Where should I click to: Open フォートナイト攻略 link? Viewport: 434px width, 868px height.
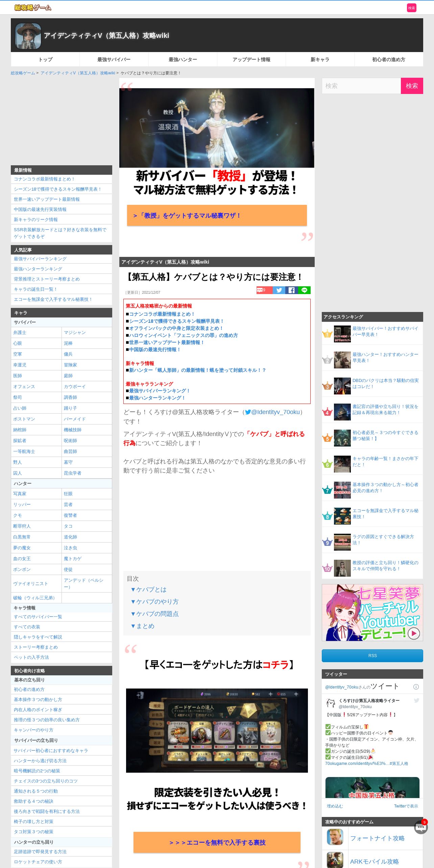coord(377,838)
